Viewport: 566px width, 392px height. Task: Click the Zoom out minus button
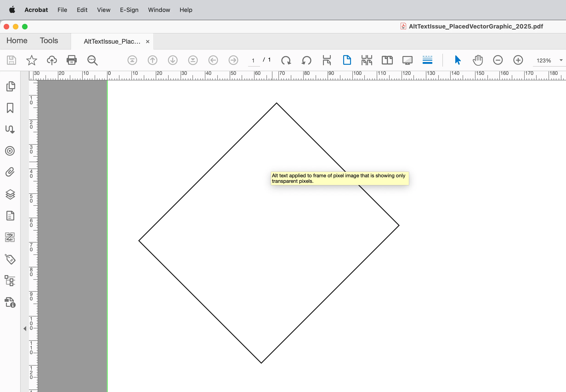pyautogui.click(x=498, y=60)
